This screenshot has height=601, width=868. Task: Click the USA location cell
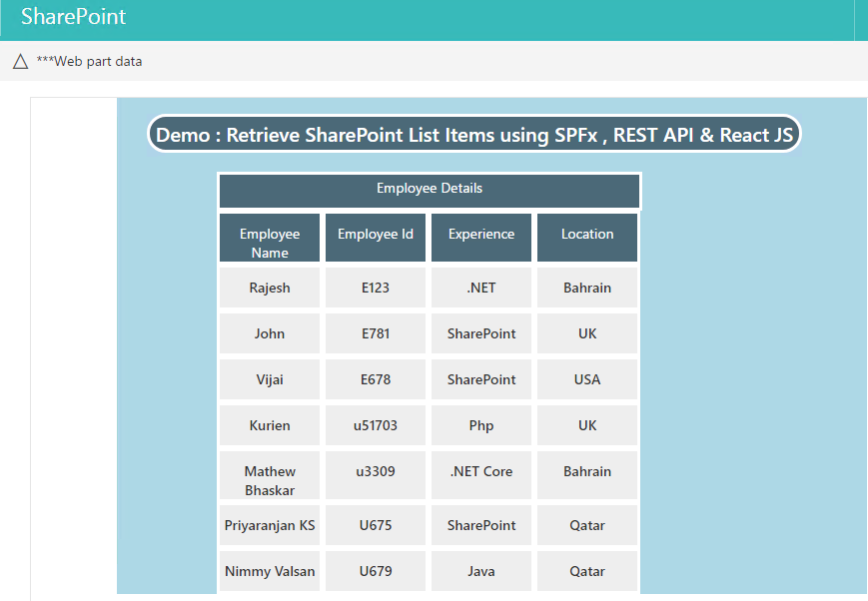coord(587,380)
